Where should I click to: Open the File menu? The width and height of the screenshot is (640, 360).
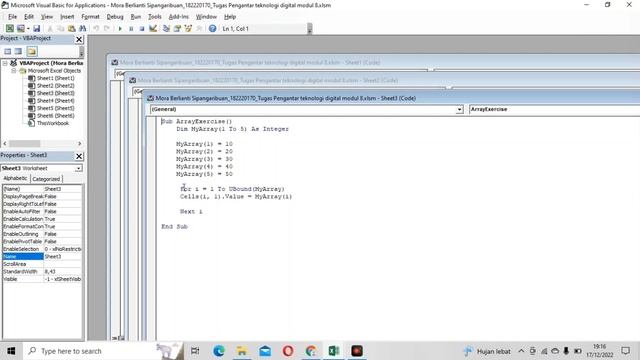point(12,17)
